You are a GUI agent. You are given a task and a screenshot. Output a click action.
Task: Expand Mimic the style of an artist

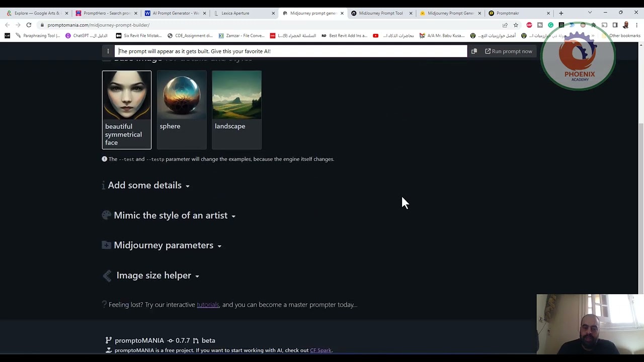174,216
